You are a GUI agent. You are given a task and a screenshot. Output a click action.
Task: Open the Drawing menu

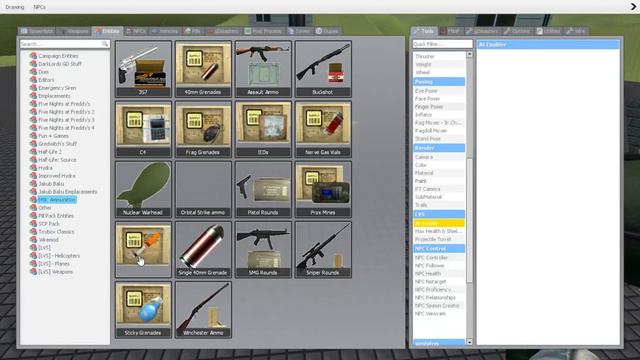15,7
